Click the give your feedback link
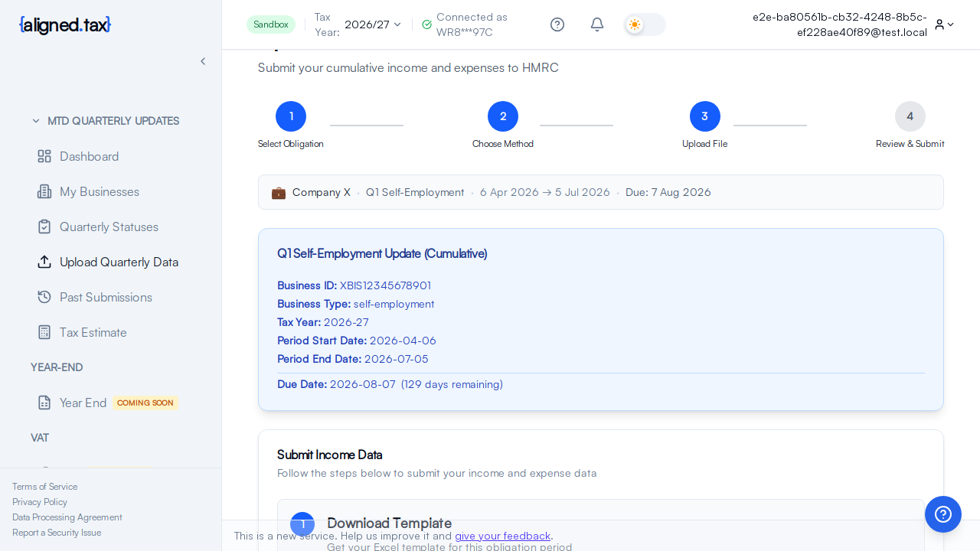 pyautogui.click(x=502, y=536)
